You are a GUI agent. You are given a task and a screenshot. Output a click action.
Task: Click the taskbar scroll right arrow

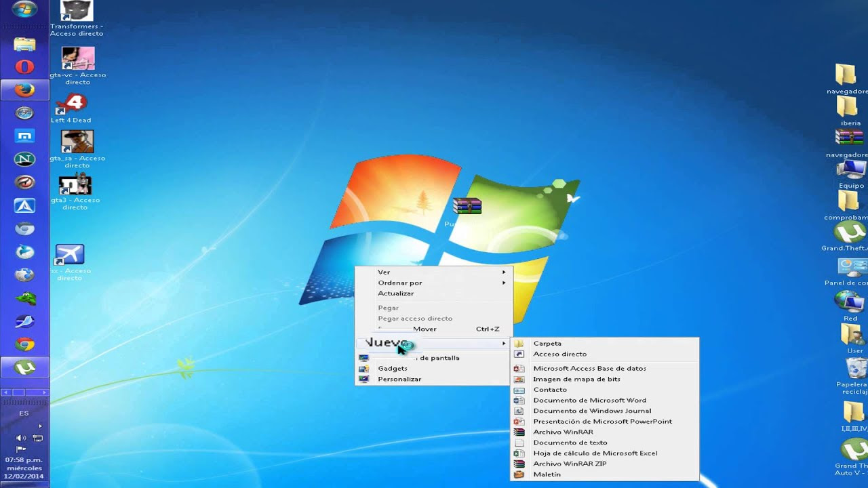point(44,392)
